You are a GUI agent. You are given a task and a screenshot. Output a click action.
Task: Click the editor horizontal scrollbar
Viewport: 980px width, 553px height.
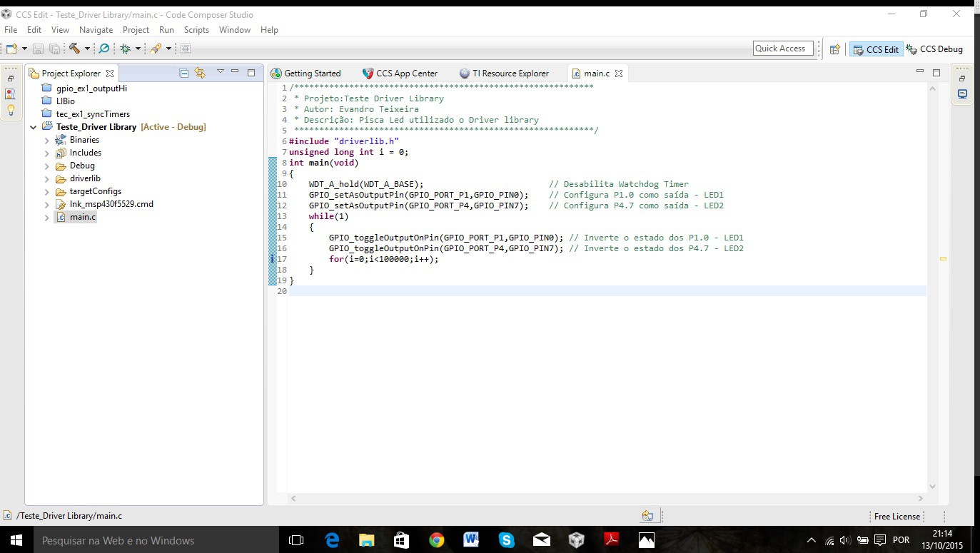tap(607, 498)
